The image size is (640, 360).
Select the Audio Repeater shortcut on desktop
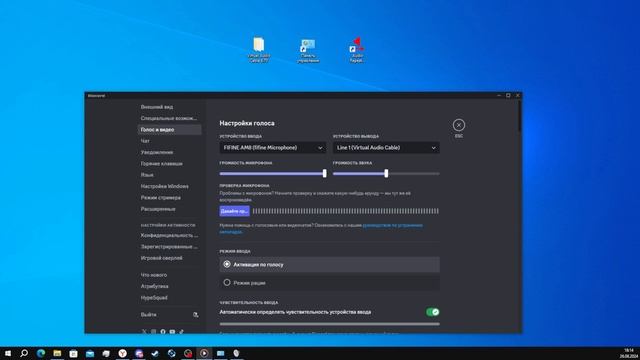pos(357,50)
